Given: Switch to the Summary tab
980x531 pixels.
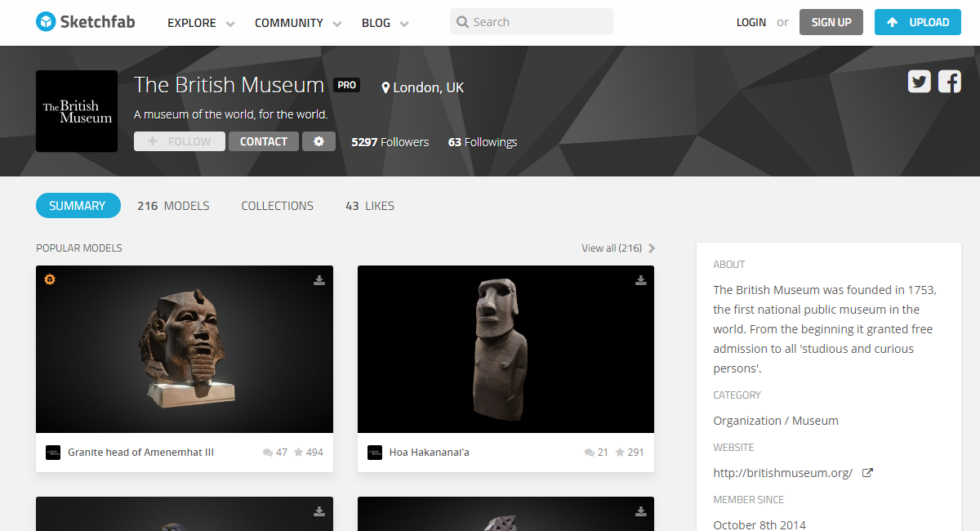Looking at the screenshot, I should point(78,206).
